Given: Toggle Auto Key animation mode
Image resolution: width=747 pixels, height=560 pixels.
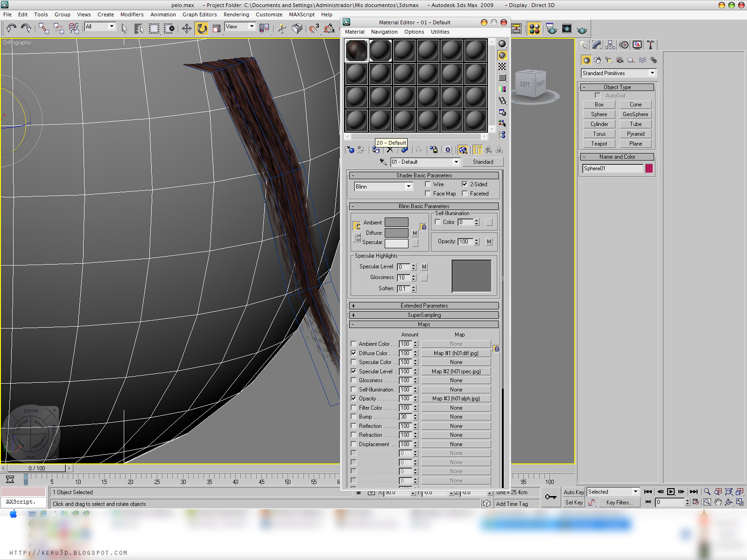Looking at the screenshot, I should (574, 492).
